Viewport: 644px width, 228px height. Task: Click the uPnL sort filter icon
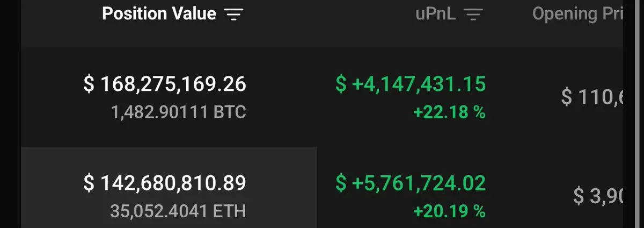click(x=472, y=15)
